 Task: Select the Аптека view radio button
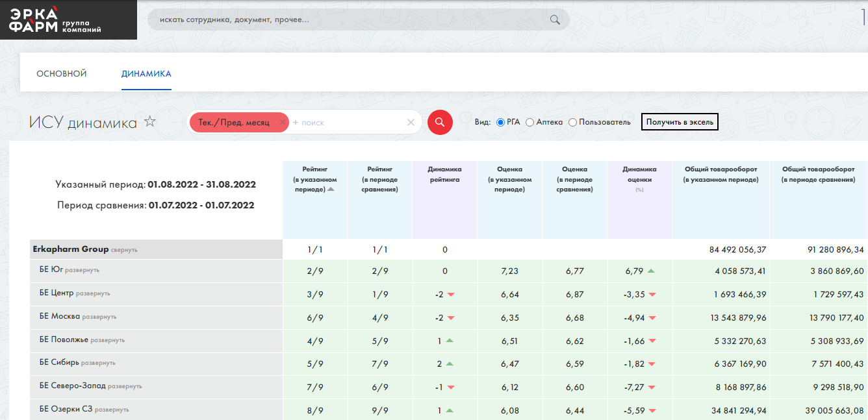pos(530,122)
